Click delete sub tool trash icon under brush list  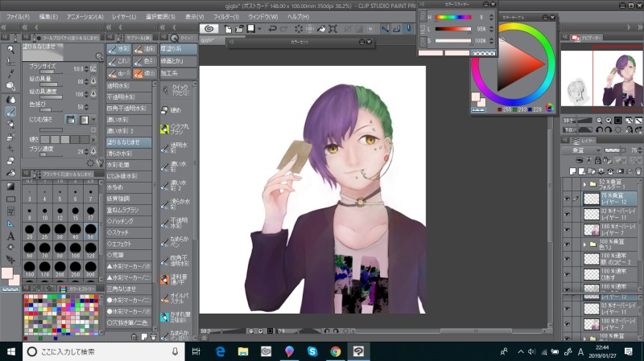click(154, 337)
